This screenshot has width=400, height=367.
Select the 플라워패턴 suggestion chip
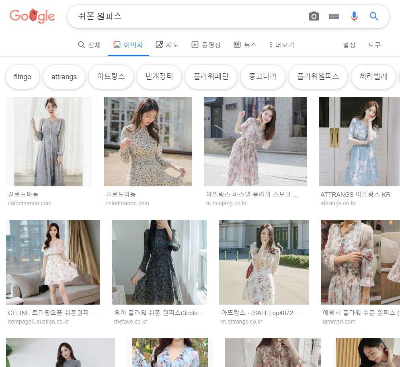pos(211,77)
